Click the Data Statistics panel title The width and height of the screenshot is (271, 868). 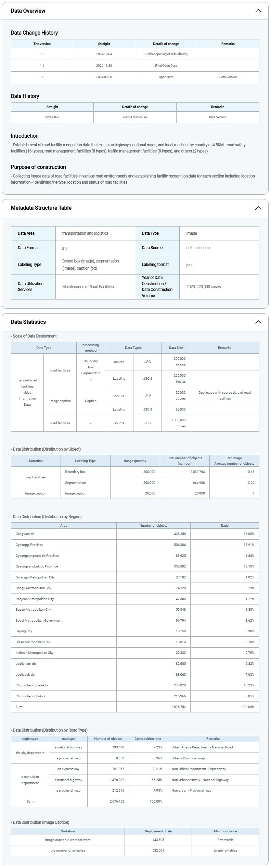tap(28, 322)
